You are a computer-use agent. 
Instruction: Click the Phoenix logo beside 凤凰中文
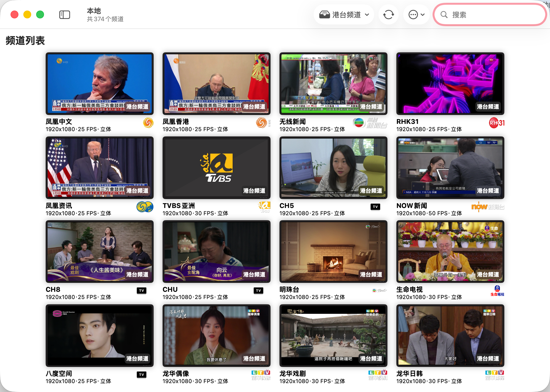(x=148, y=123)
